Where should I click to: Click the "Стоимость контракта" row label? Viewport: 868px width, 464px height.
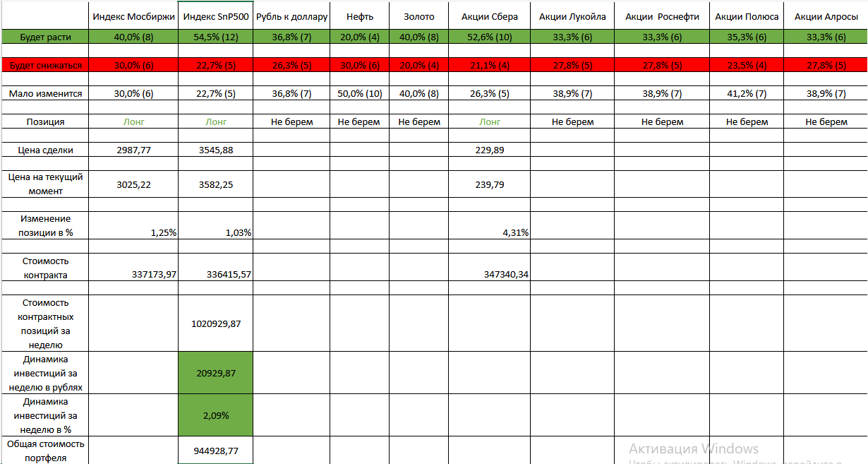[x=45, y=268]
